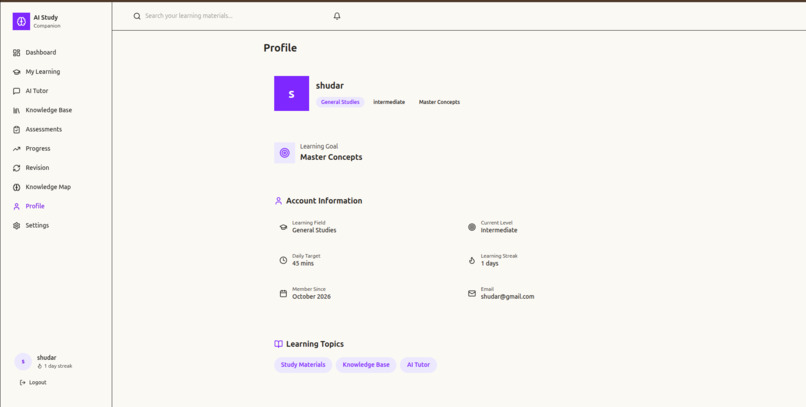Screen dimensions: 806x407
Task: Click the Learning Streak flame icon
Action: 472,260
